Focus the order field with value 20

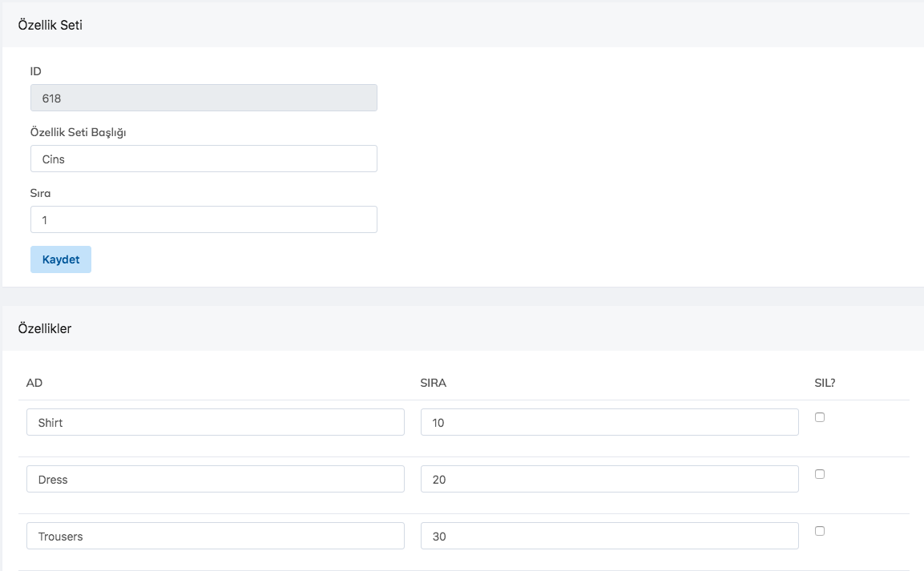[x=609, y=479]
